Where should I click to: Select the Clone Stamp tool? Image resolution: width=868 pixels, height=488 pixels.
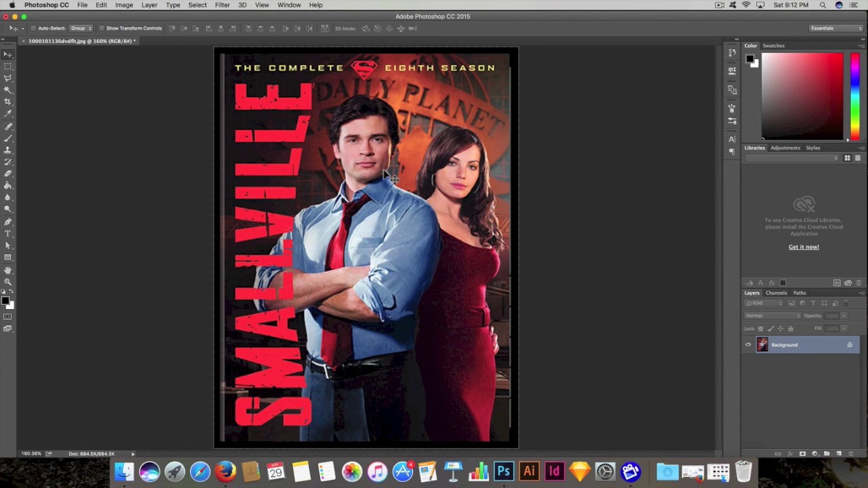click(x=7, y=150)
